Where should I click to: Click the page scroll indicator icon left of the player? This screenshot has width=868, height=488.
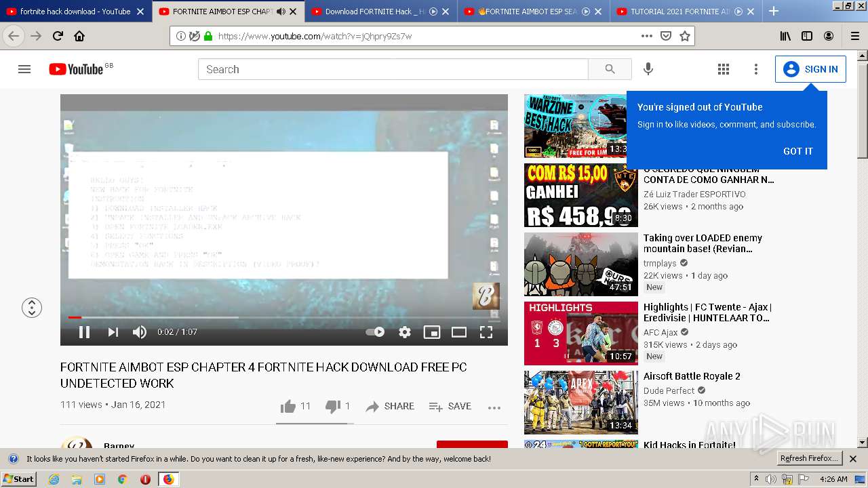point(32,308)
